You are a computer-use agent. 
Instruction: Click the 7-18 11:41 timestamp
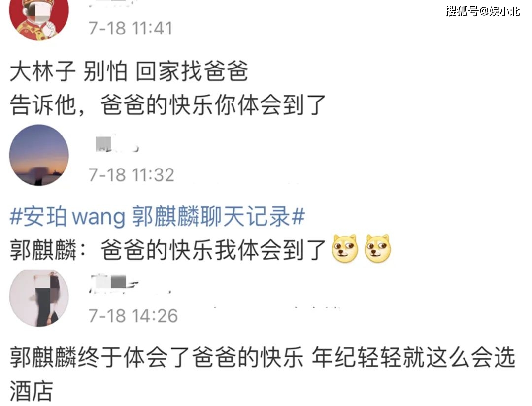pos(131,28)
